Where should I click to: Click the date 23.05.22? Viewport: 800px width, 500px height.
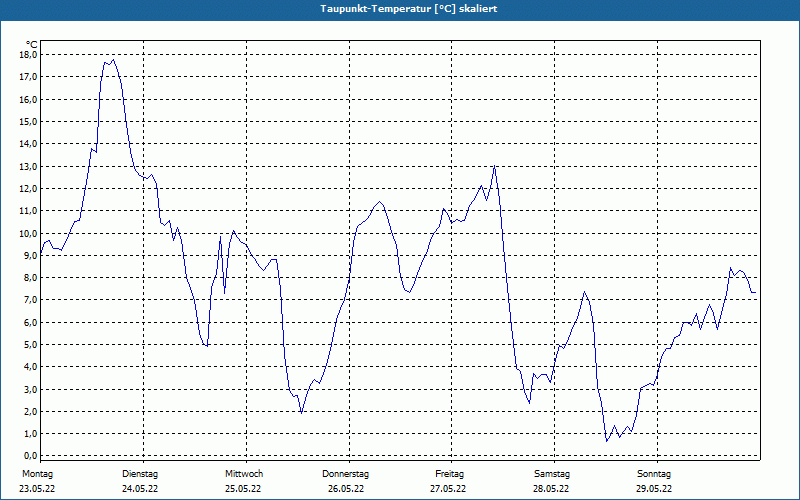click(37, 489)
